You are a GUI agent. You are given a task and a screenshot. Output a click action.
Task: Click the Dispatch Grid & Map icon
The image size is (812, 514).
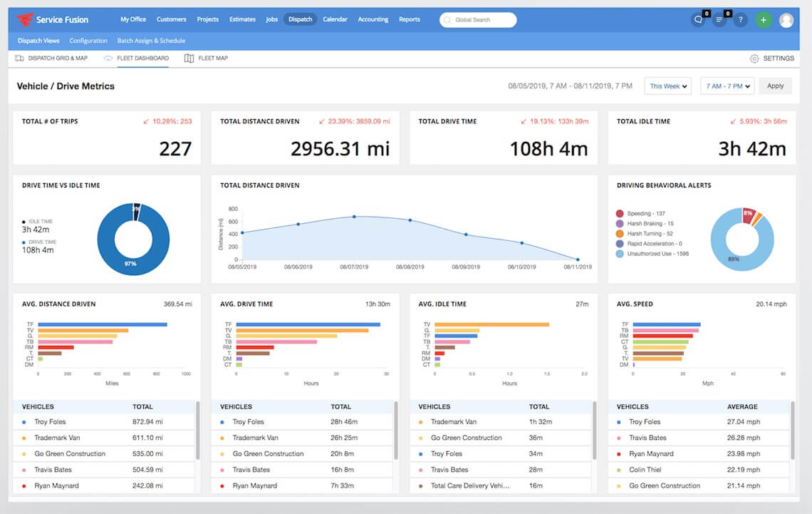[19, 58]
